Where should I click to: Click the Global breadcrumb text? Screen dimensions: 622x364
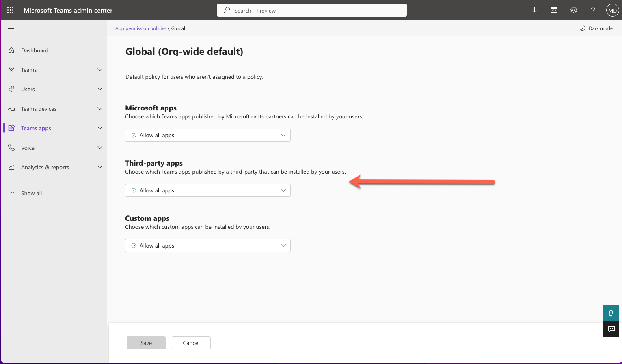tap(178, 28)
